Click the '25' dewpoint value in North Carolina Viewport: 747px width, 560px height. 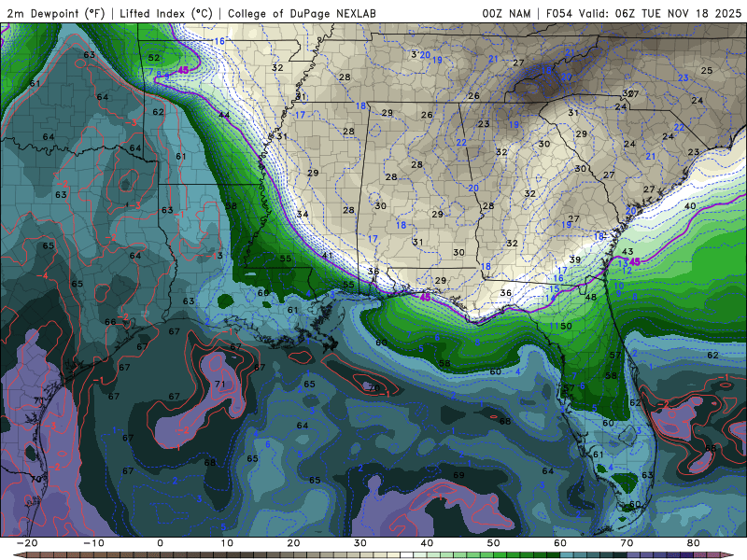click(x=707, y=71)
